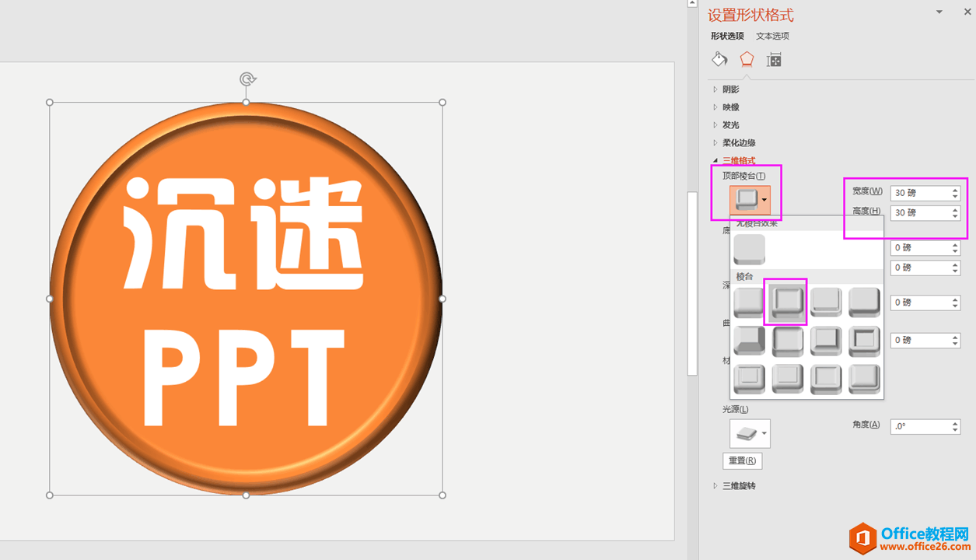This screenshot has height=560, width=976.
Task: Increase top bevel 宽度 with the up arrow
Action: pyautogui.click(x=956, y=189)
